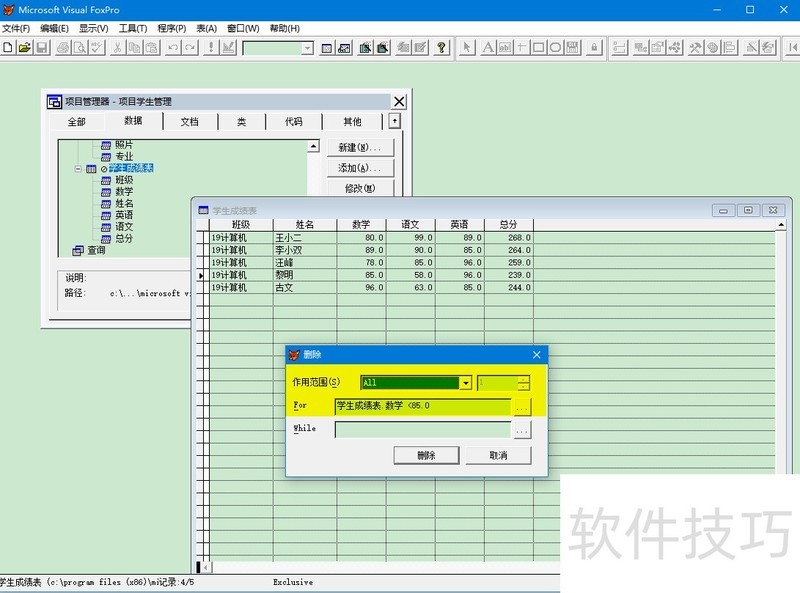Open the database dropdown in the toolbar
Image resolution: width=800 pixels, height=593 pixels.
pos(307,48)
